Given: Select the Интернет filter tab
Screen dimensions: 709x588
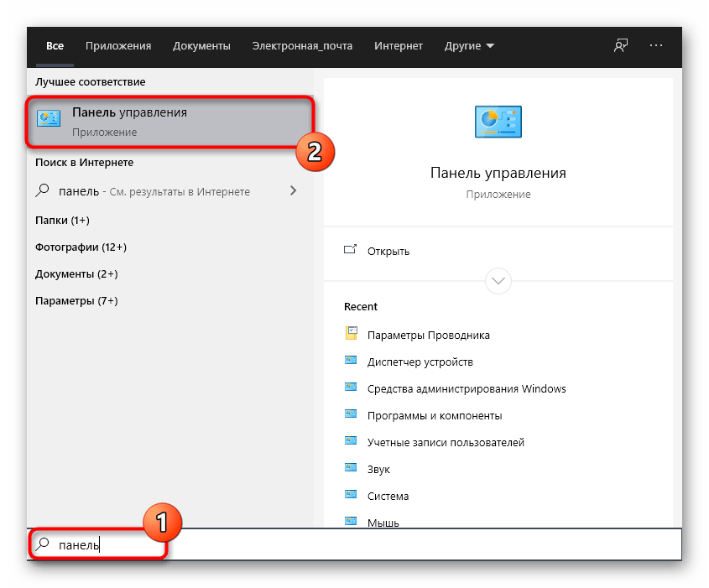Looking at the screenshot, I should (399, 46).
